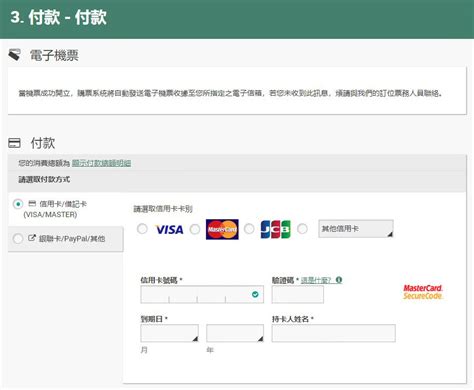Viewport: 474px width, 390px height.
Task: Click the 請選取付款方式 text
Action: (x=44, y=179)
